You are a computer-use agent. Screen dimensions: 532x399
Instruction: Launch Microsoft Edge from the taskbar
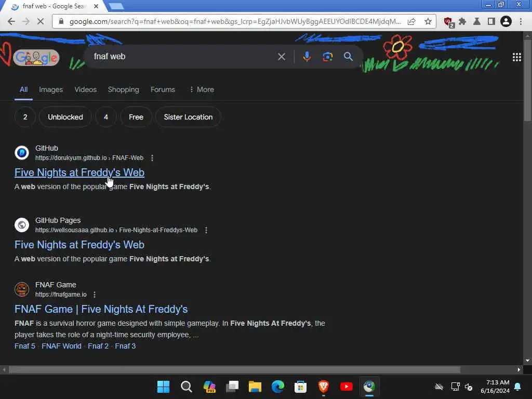click(278, 387)
